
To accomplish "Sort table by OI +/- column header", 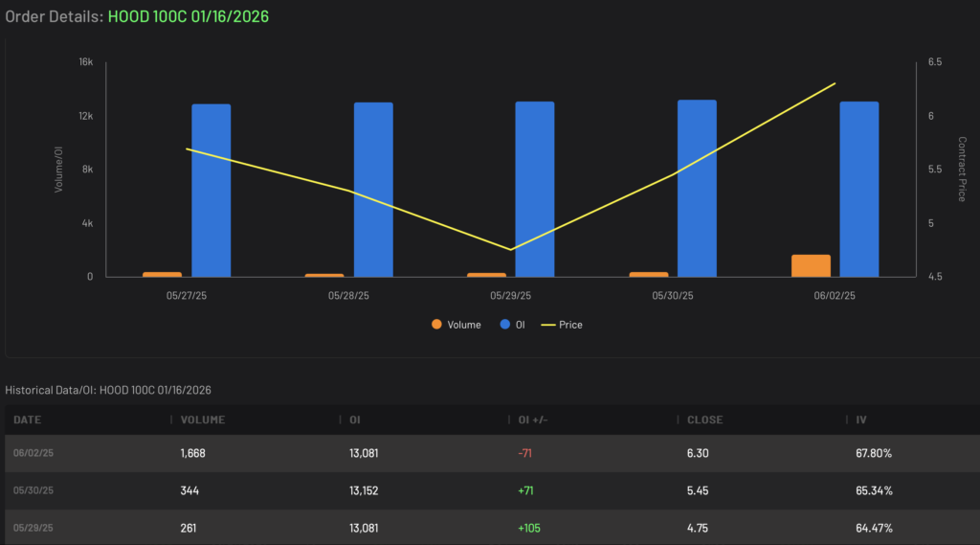I will 533,420.
